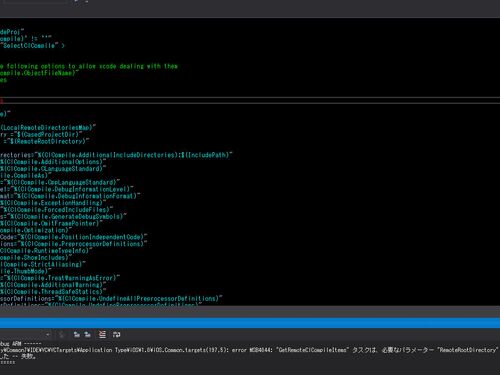This screenshot has width=500, height=375.
Task: Open the output source dropdown arrow
Action: coord(48,334)
